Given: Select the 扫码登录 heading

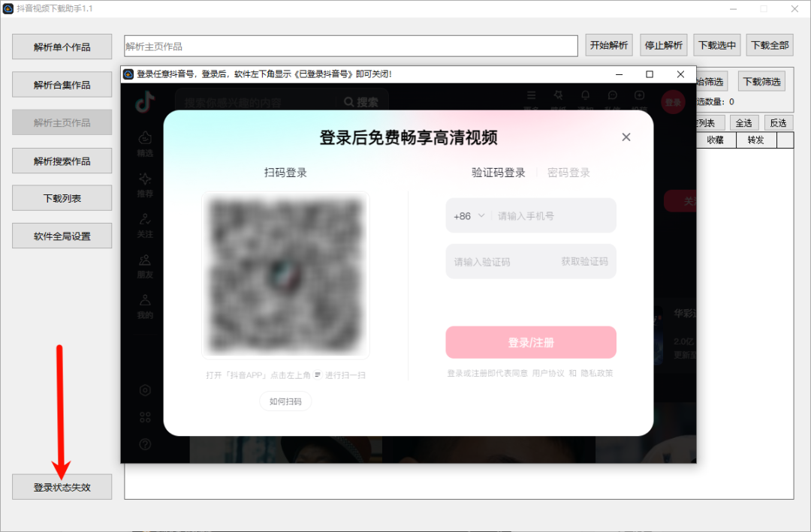Looking at the screenshot, I should (285, 173).
